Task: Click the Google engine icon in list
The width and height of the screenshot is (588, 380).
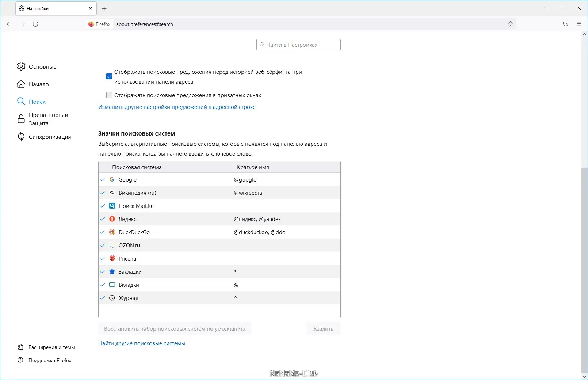Action: (112, 180)
